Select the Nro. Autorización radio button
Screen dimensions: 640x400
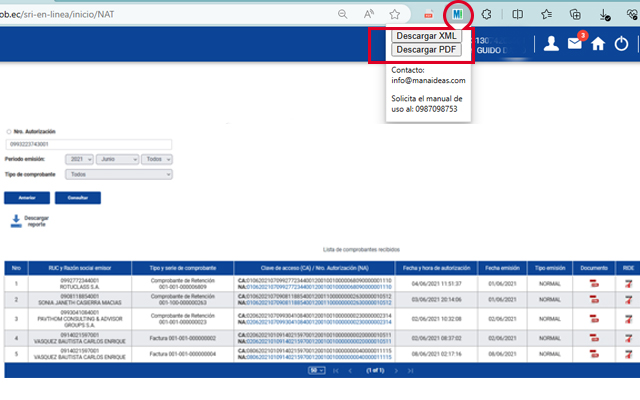click(x=9, y=132)
